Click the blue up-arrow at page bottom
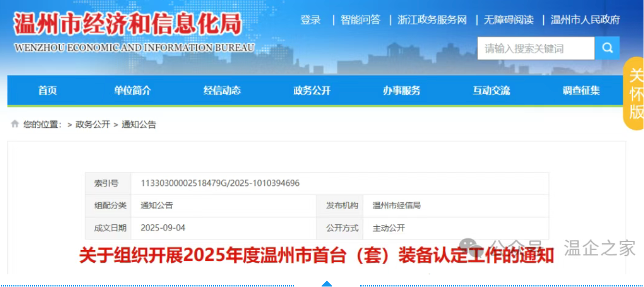The image size is (644, 287). pyautogui.click(x=327, y=284)
